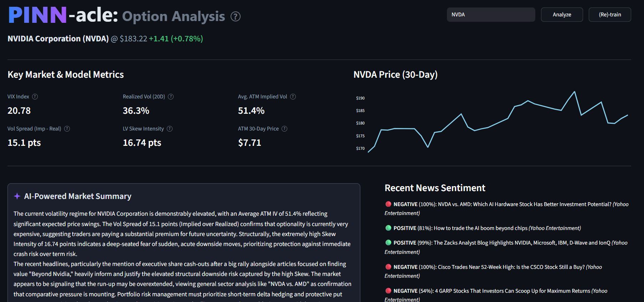Click the $170 chart axis label
The width and height of the screenshot is (644, 302).
[x=360, y=148]
